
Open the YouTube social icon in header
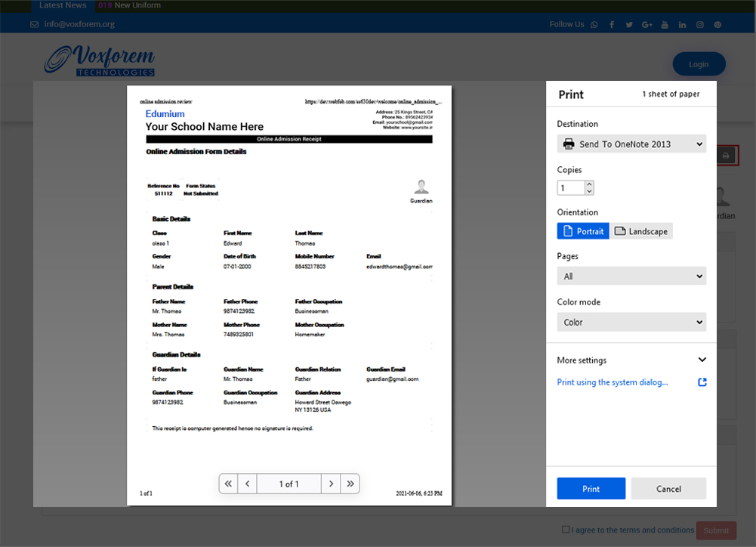point(665,25)
